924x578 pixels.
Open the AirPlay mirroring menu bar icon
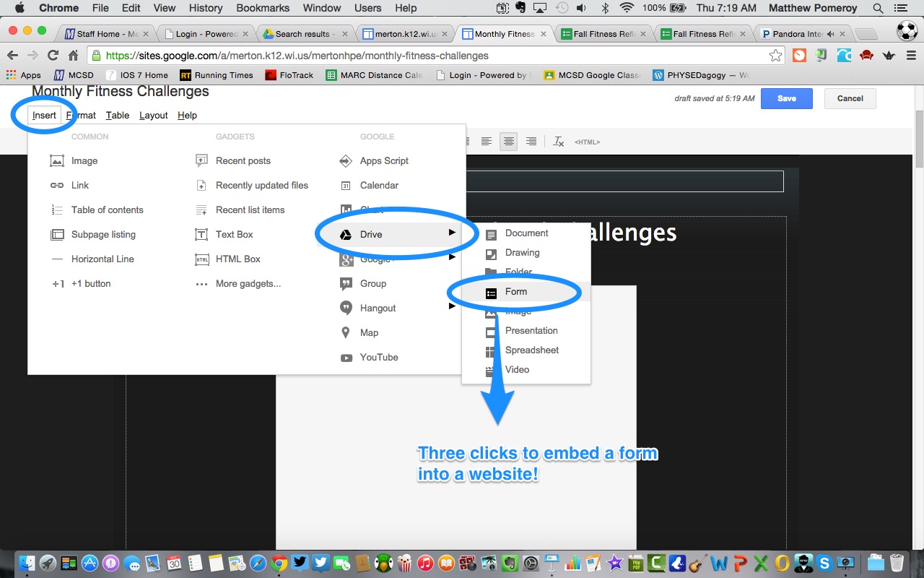tap(541, 8)
